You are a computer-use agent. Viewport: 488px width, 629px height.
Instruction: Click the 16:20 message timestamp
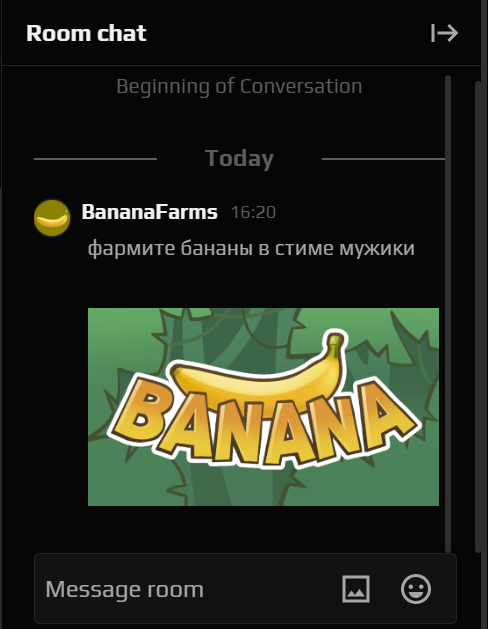click(x=253, y=212)
